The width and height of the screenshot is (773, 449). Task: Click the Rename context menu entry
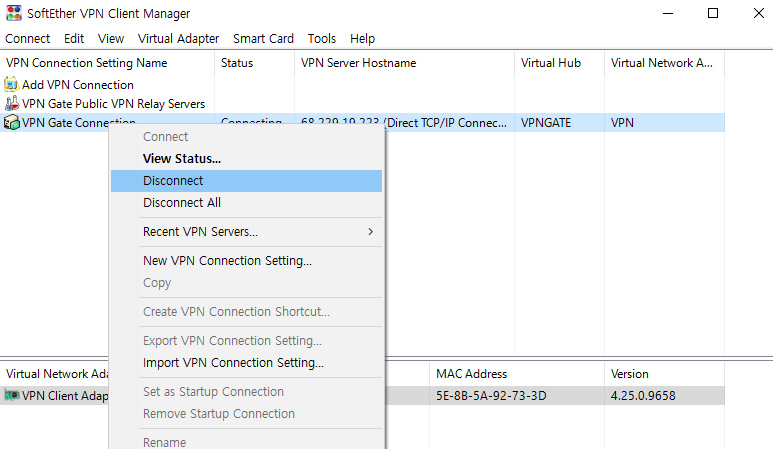click(x=246, y=442)
